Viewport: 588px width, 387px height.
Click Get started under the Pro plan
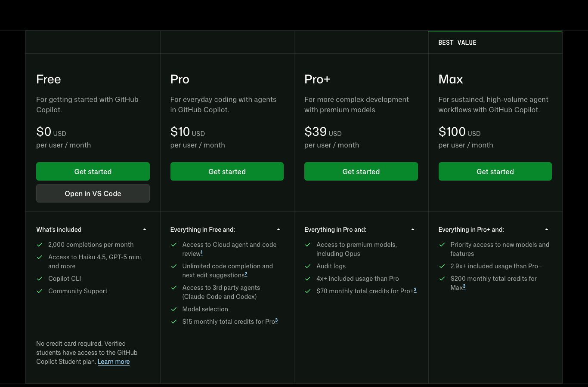point(227,172)
